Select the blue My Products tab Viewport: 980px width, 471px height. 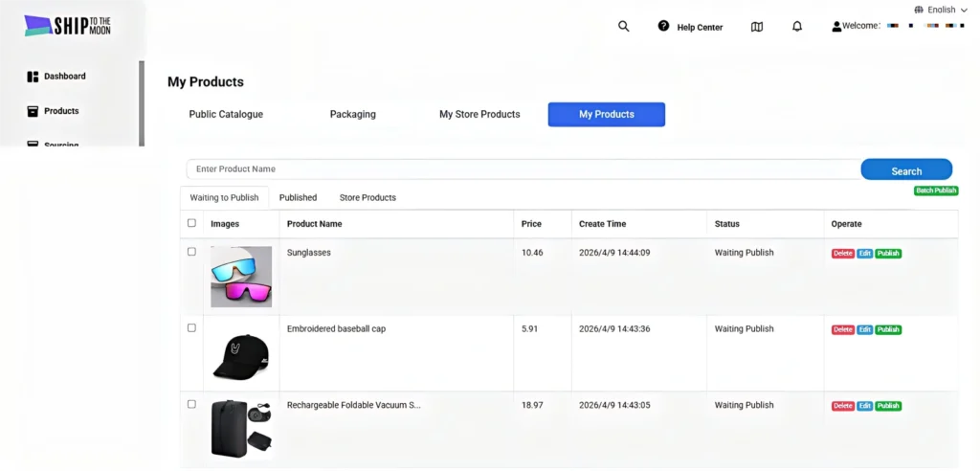tap(606, 115)
